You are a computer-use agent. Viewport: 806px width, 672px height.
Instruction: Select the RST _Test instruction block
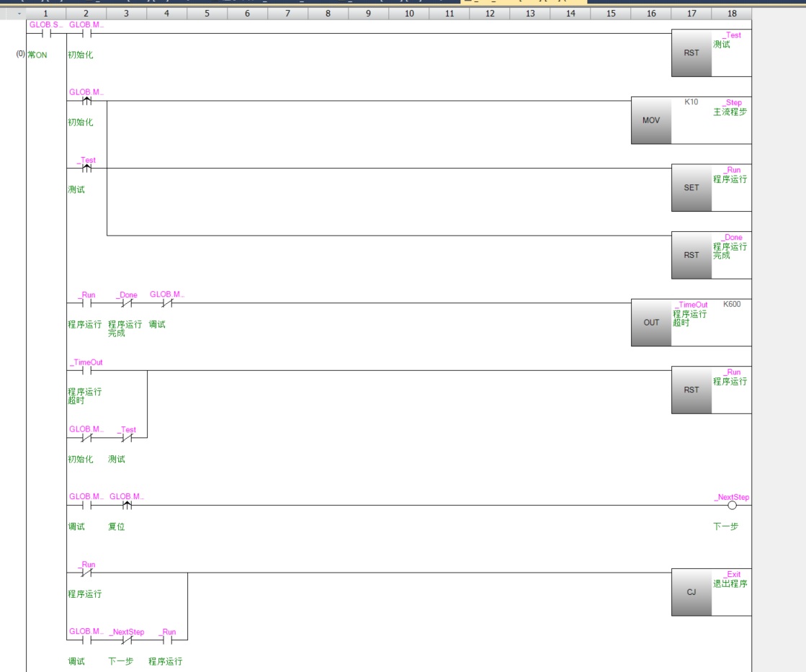tap(691, 53)
